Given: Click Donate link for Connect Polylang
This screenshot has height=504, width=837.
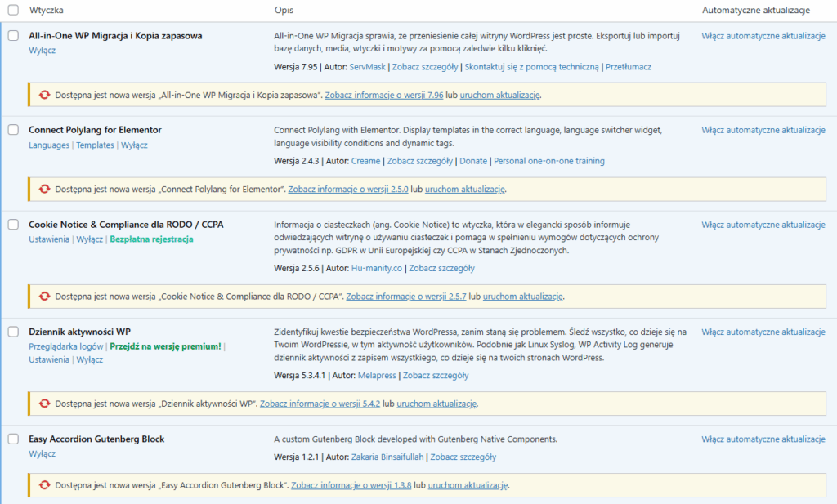Looking at the screenshot, I should (474, 161).
